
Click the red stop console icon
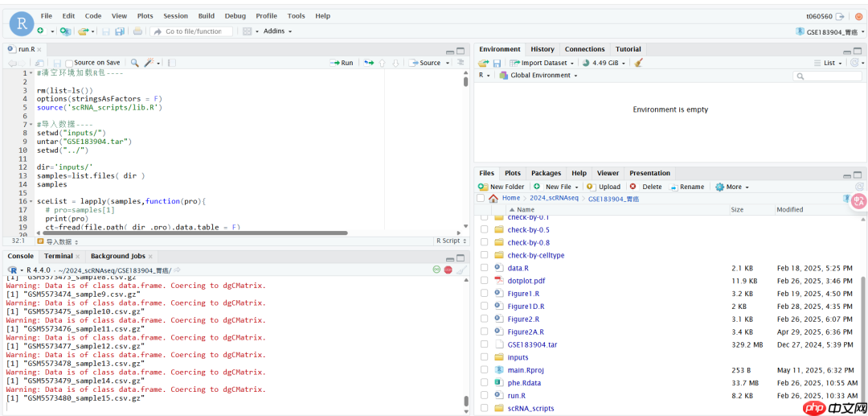448,270
